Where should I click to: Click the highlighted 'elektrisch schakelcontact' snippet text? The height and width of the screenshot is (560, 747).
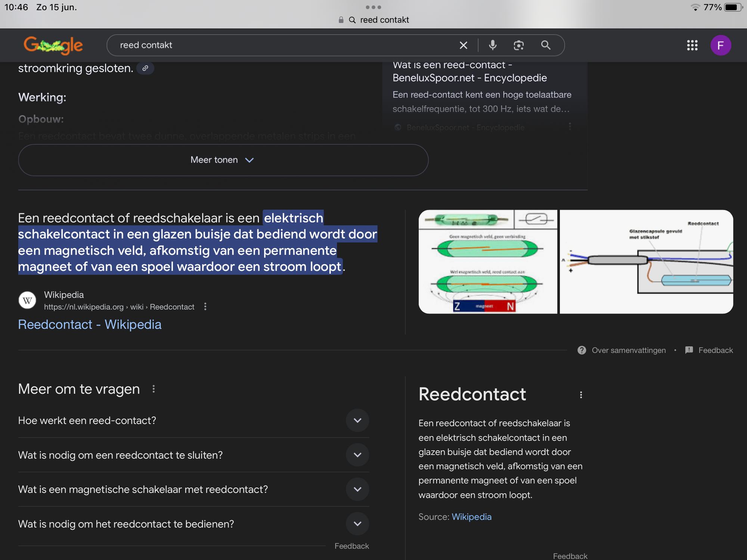click(198, 242)
